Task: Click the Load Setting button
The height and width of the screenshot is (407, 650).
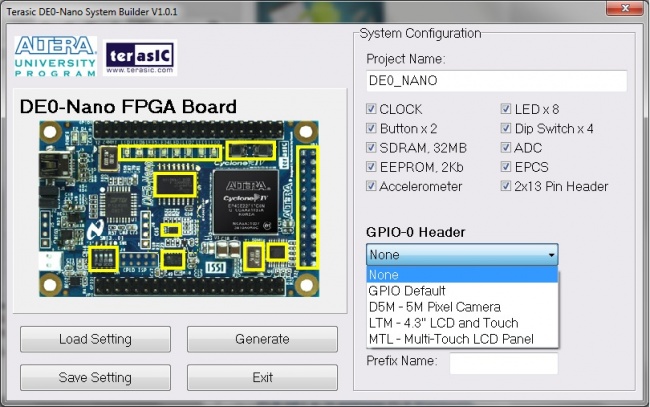Action: coord(95,339)
